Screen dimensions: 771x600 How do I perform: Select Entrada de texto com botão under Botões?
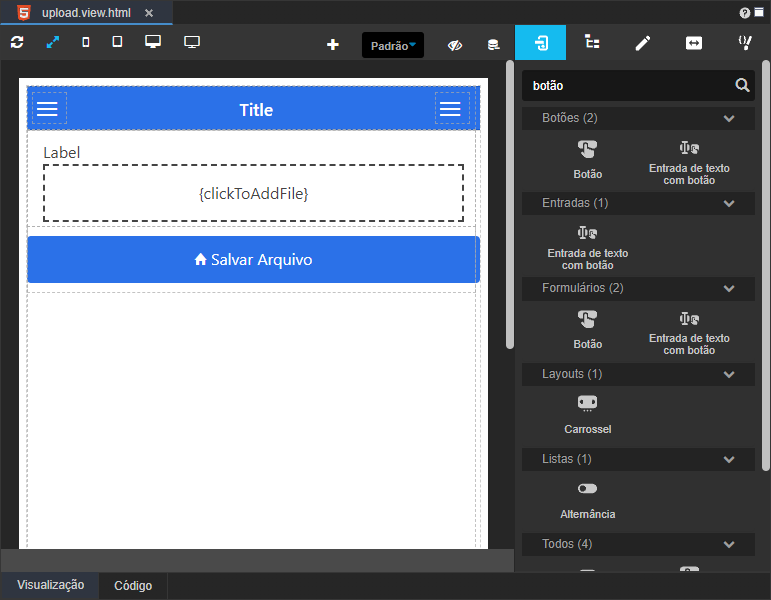tap(689, 163)
